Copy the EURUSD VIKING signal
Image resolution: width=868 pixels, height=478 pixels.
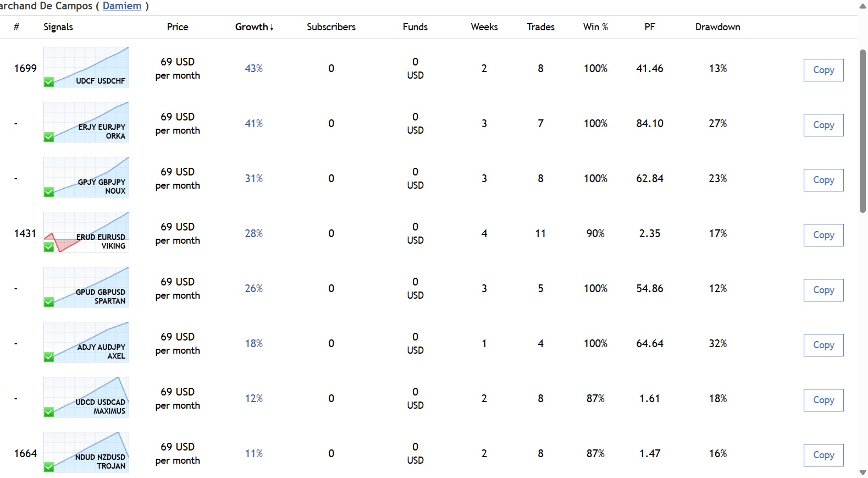pos(823,235)
